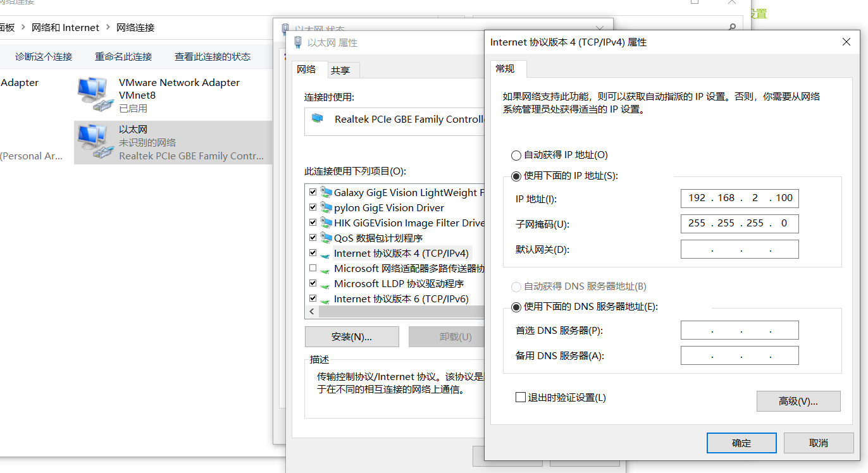Uncheck pylon GigE Vision Driver checkbox
This screenshot has width=868, height=473.
[313, 207]
